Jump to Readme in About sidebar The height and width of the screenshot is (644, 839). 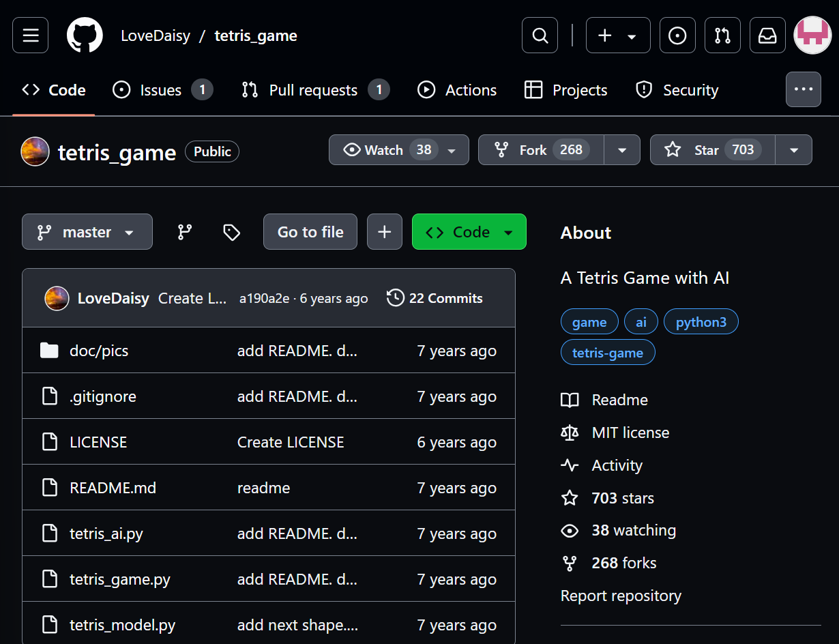[605, 400]
